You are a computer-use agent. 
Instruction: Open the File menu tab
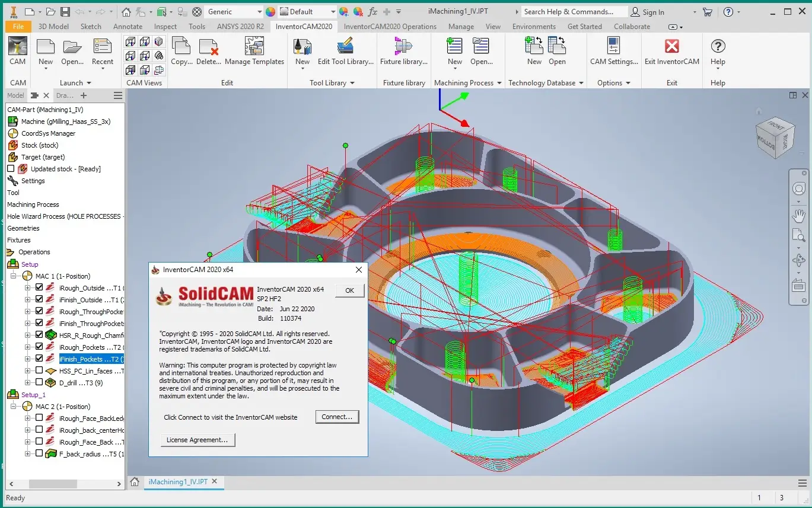tap(18, 27)
